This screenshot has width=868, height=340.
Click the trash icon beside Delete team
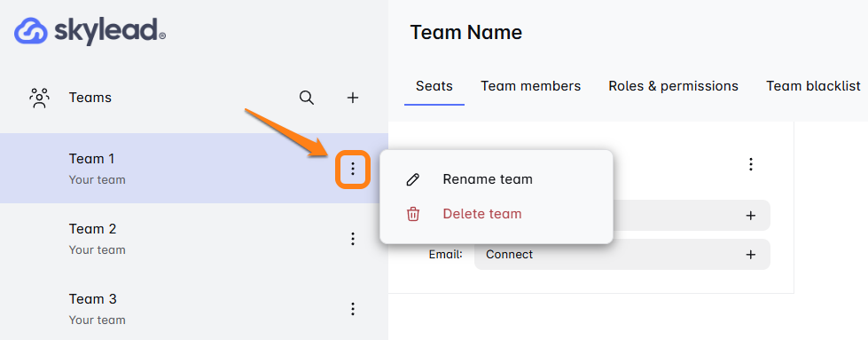(413, 214)
